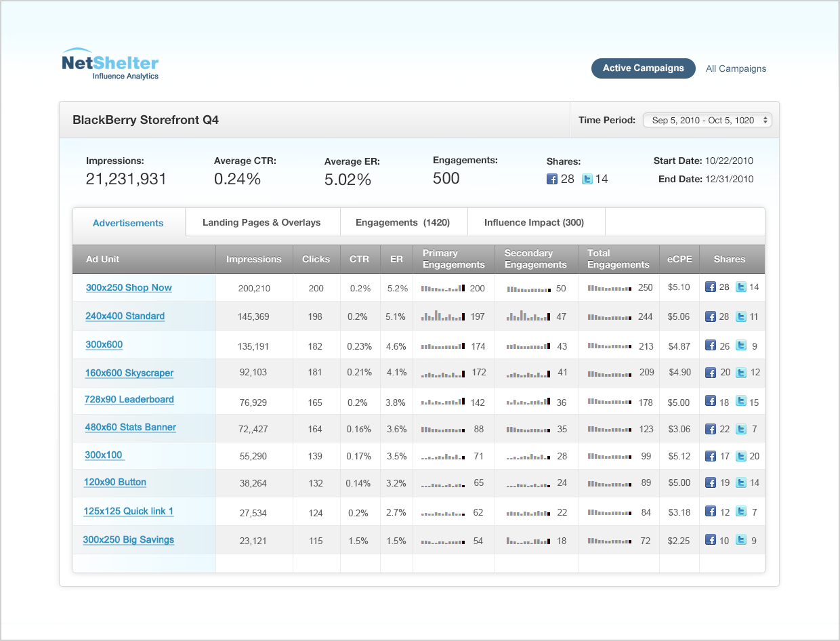Open the 728x90 Leaderboard ad unit
This screenshot has height=641, width=840.
coord(129,399)
